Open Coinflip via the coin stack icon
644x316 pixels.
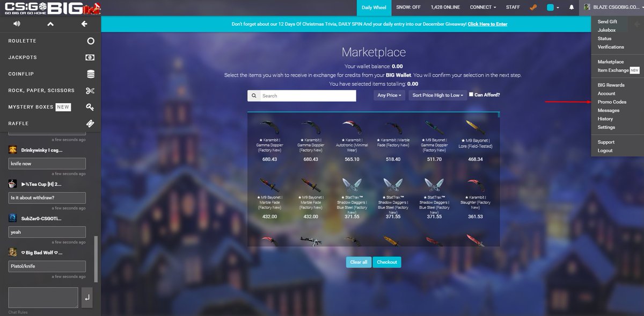(x=91, y=74)
